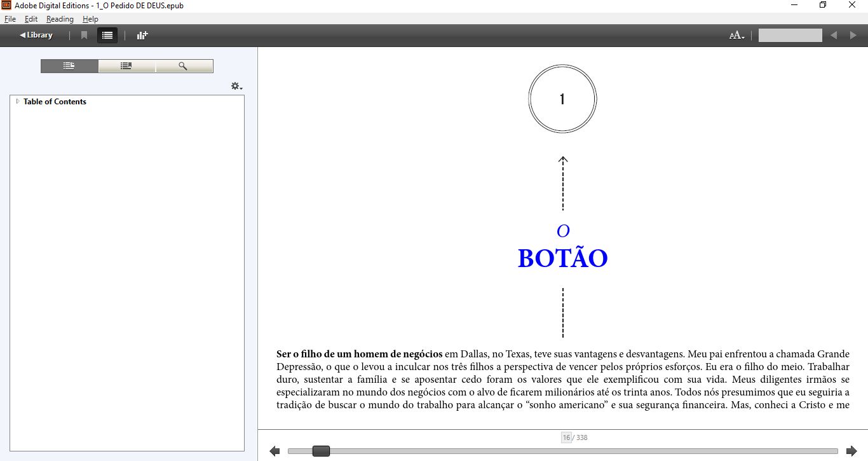Close the Adobe Digital Editions window

[852, 5]
